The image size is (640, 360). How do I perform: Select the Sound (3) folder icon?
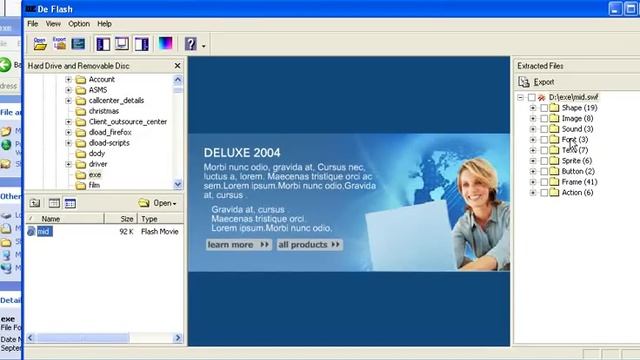554,129
